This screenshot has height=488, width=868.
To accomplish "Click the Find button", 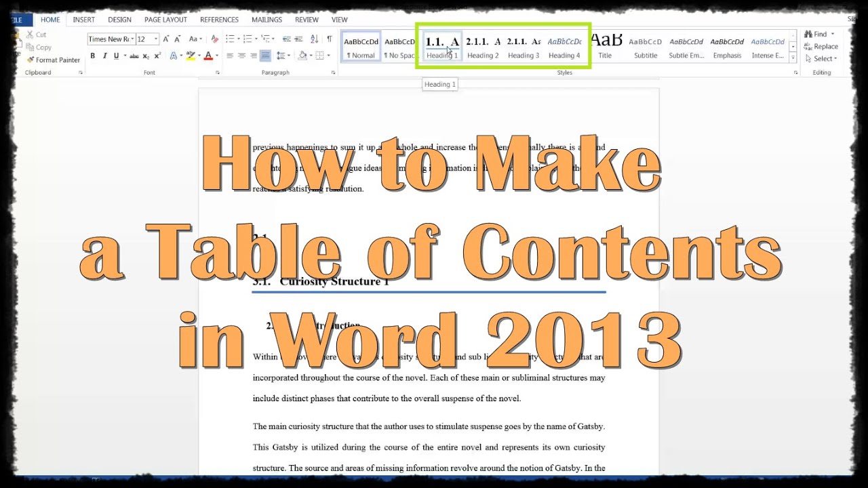I will click(x=815, y=35).
